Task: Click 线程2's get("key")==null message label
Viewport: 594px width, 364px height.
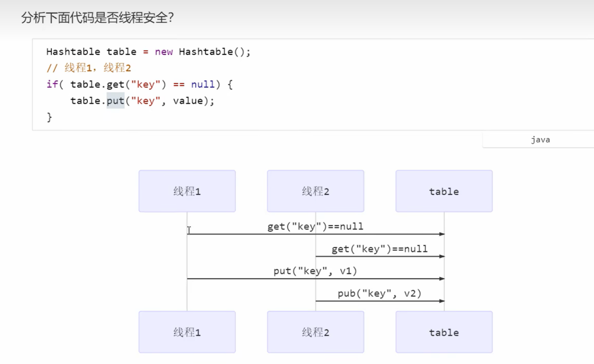Action: (379, 249)
